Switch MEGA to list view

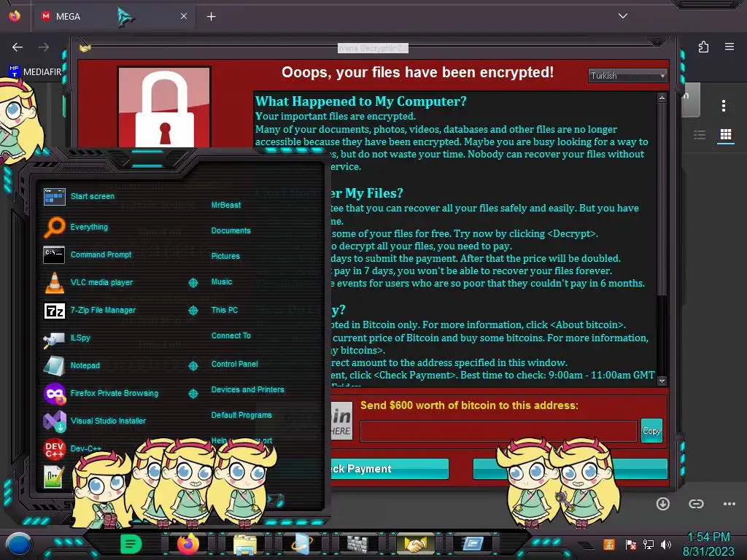click(700, 135)
